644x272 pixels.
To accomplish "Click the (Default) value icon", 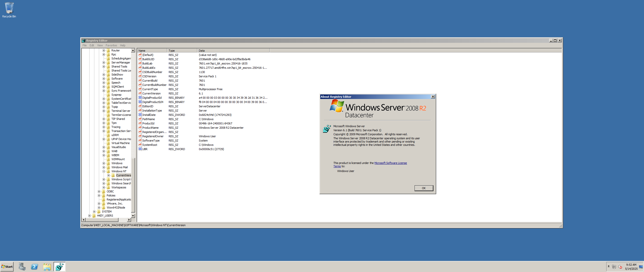I will (x=140, y=55).
